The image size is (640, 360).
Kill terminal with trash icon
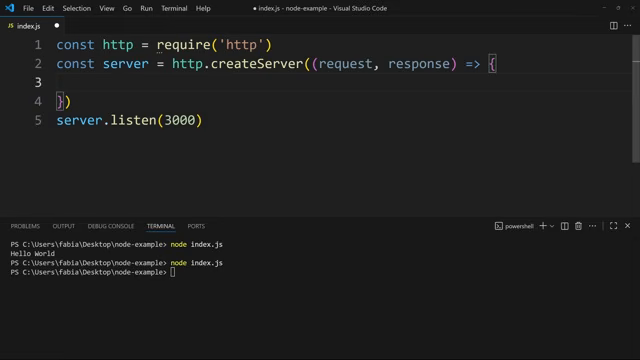578,226
